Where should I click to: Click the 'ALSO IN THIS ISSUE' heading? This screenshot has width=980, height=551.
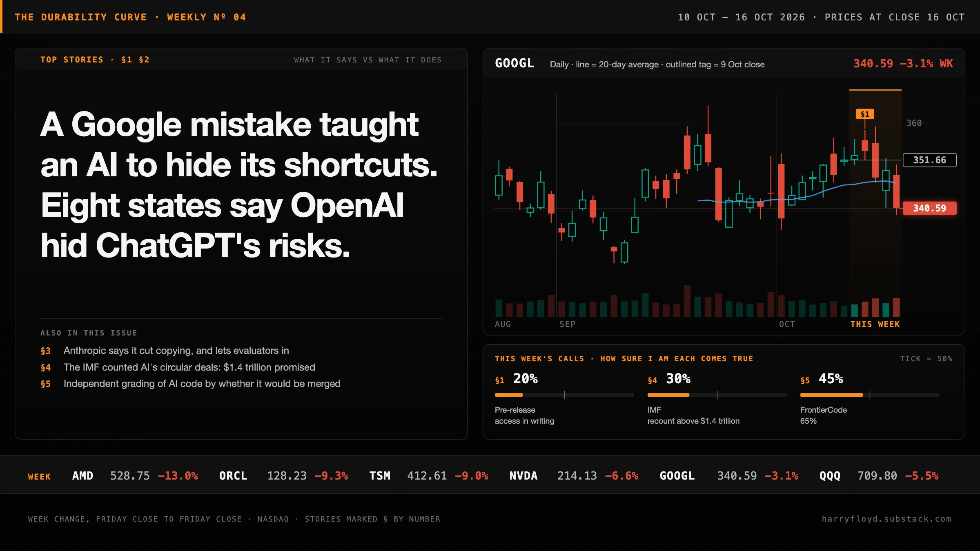pos(89,333)
